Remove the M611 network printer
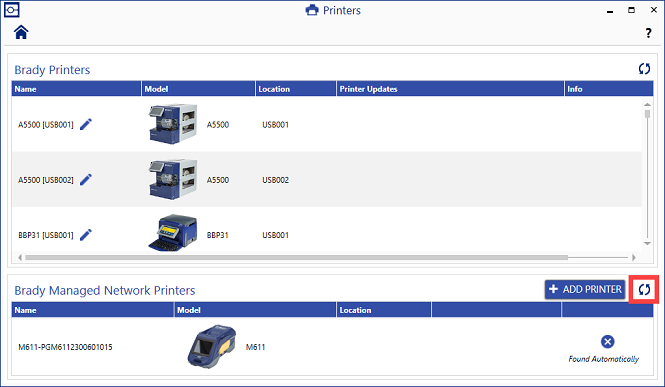Image resolution: width=665 pixels, height=387 pixels. click(x=607, y=341)
